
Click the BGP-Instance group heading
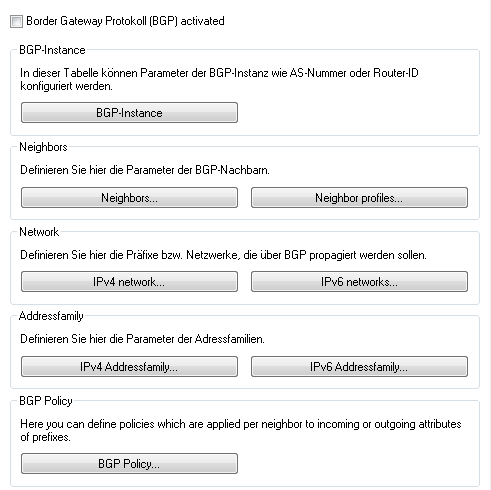tap(52, 50)
